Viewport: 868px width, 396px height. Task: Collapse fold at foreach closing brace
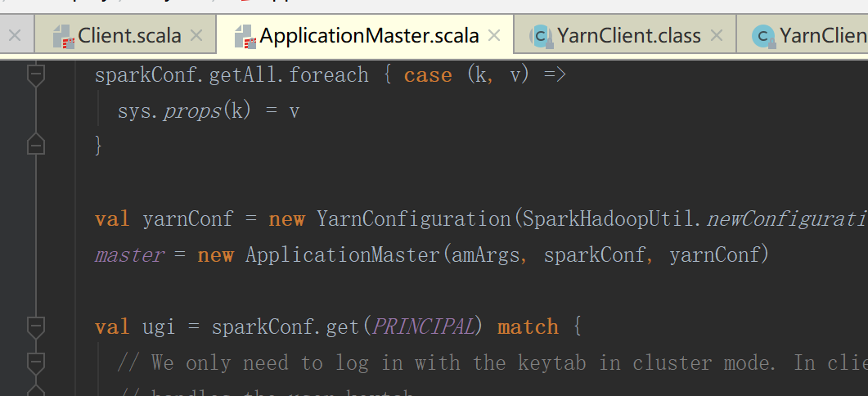tap(36, 144)
